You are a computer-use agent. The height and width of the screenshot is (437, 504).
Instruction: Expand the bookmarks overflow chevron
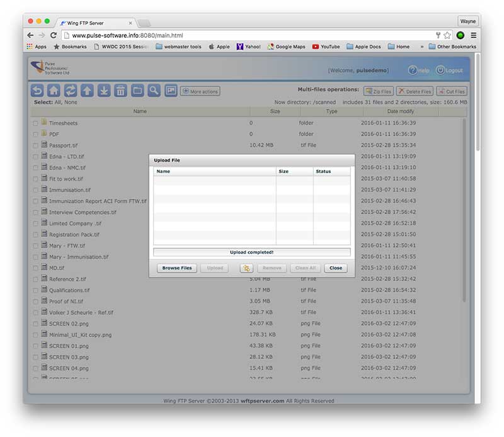tap(421, 47)
